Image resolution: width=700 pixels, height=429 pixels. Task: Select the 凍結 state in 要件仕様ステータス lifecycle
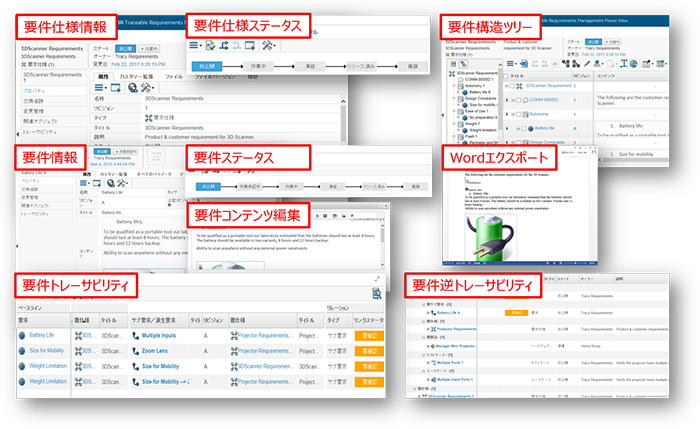coord(309,67)
